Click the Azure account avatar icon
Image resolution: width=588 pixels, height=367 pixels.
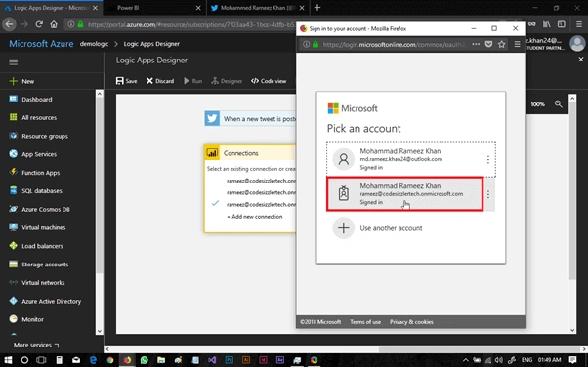577,44
